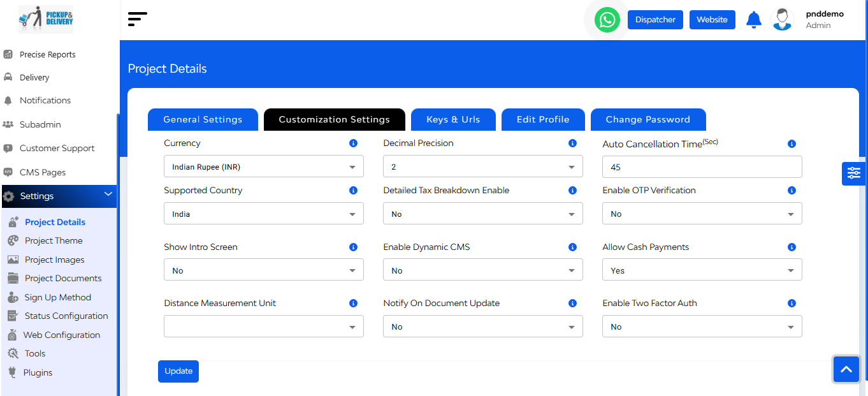Click the Allow Cash Payments info icon

[792, 247]
